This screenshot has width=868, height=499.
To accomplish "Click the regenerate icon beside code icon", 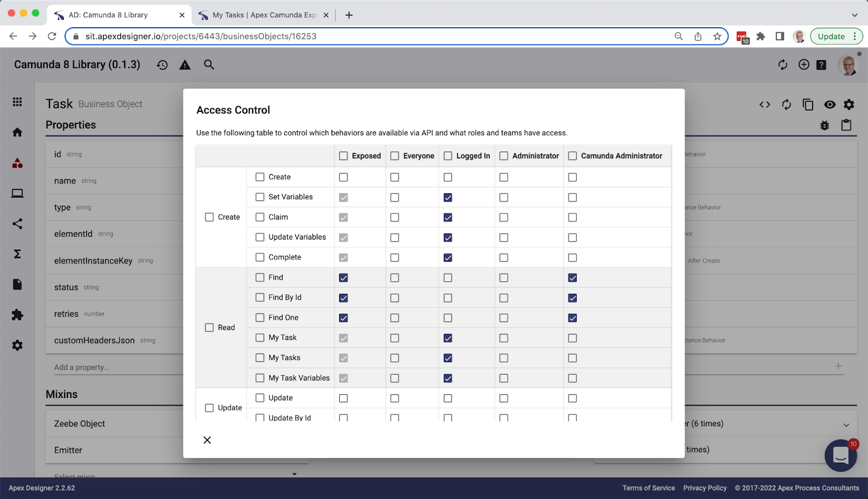I will pos(787,104).
